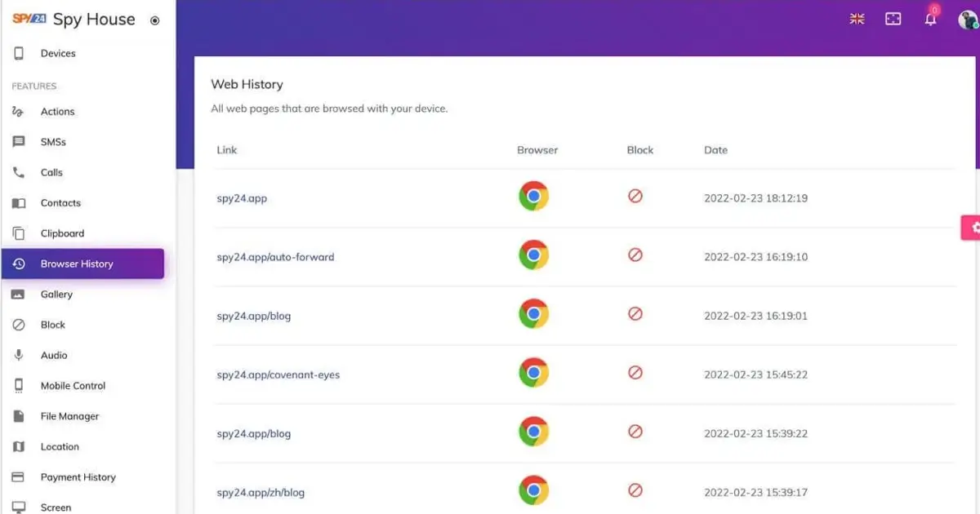The height and width of the screenshot is (514, 980).
Task: Open spy24.app/blog link dated 15:39:22
Action: click(253, 434)
